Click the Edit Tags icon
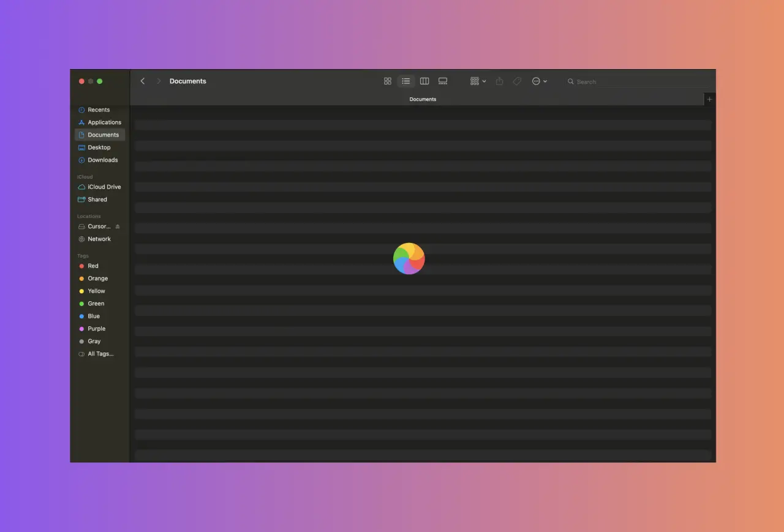Screen dimensions: 784x532 (518, 81)
